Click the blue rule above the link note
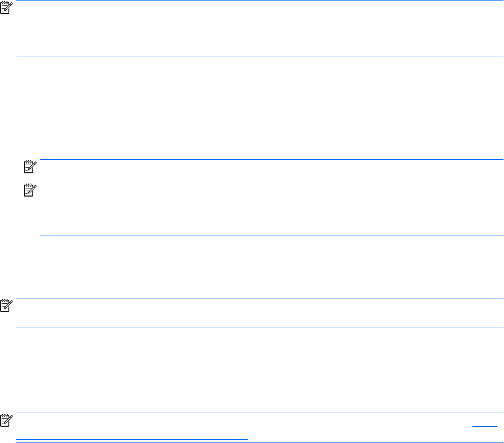The image size is (504, 443). [x=260, y=413]
